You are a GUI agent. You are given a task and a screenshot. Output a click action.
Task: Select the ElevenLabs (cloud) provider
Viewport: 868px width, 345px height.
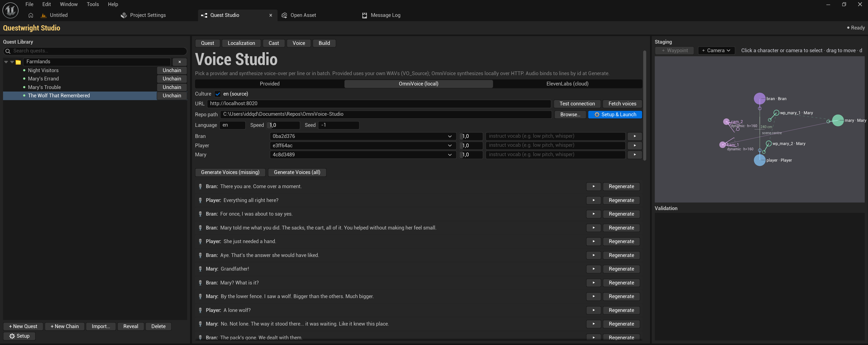(x=567, y=83)
